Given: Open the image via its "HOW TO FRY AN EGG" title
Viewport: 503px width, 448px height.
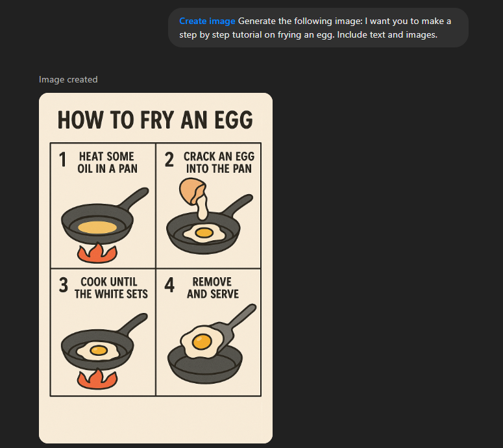Looking at the screenshot, I should (155, 121).
